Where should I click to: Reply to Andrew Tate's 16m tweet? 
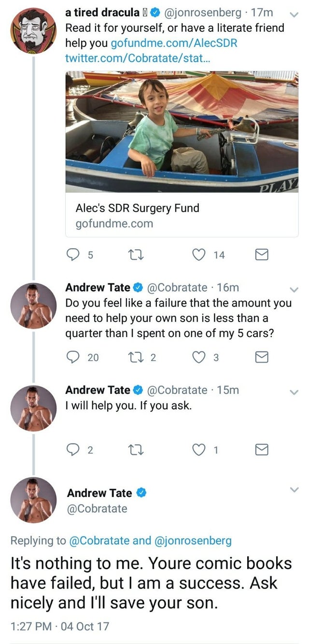coord(72,357)
